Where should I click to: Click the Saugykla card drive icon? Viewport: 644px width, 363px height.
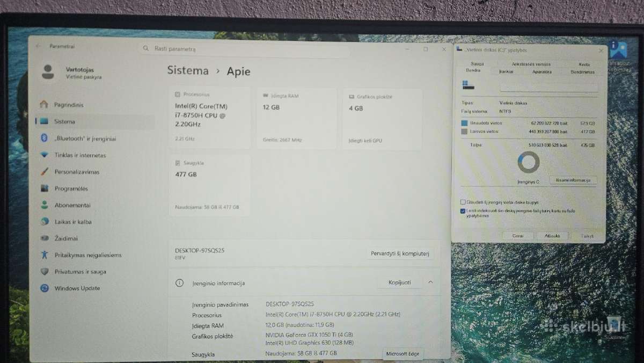tap(178, 162)
